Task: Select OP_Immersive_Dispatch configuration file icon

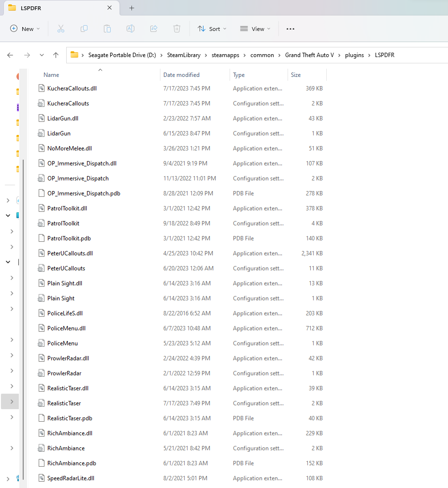Action: 41,178
